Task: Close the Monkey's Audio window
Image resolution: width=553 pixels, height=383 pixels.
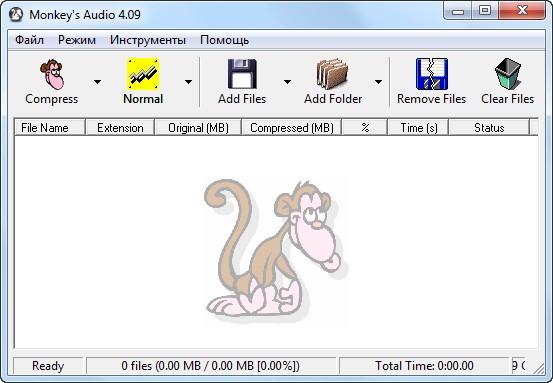Action: (x=522, y=12)
